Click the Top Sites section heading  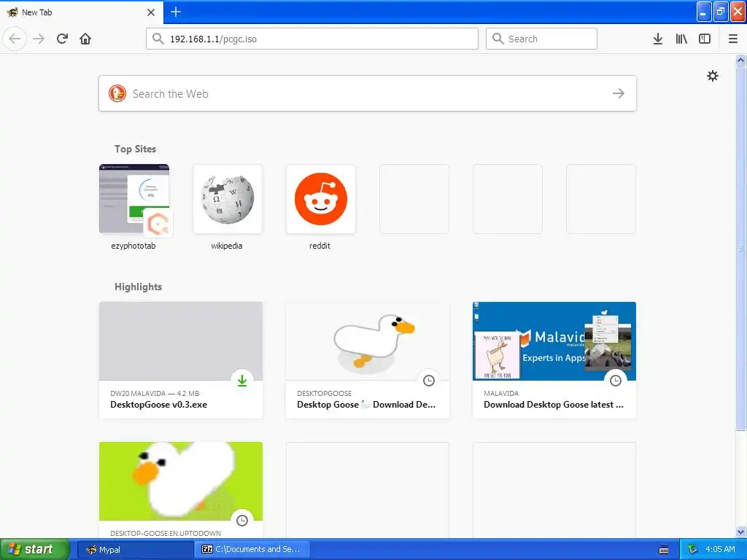[x=135, y=149]
